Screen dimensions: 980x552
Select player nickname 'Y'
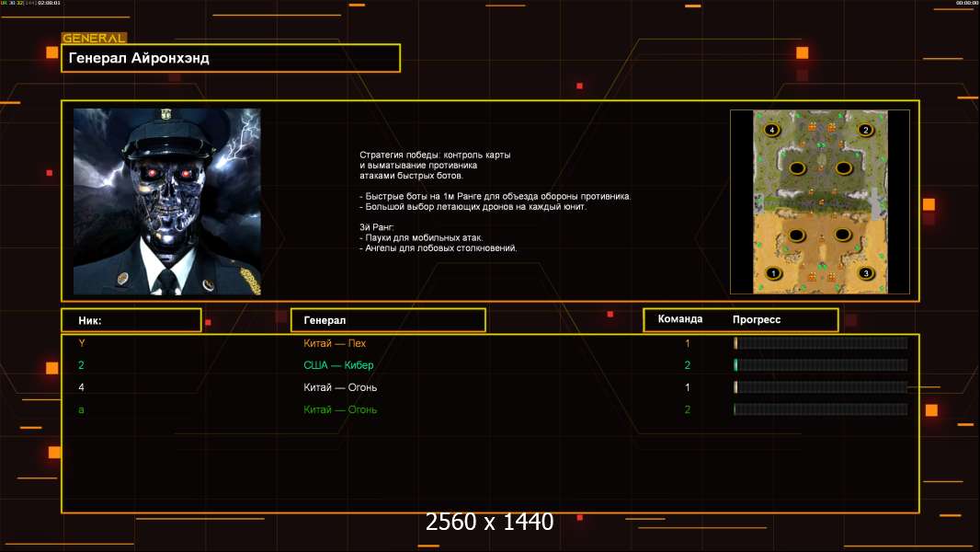(x=81, y=342)
